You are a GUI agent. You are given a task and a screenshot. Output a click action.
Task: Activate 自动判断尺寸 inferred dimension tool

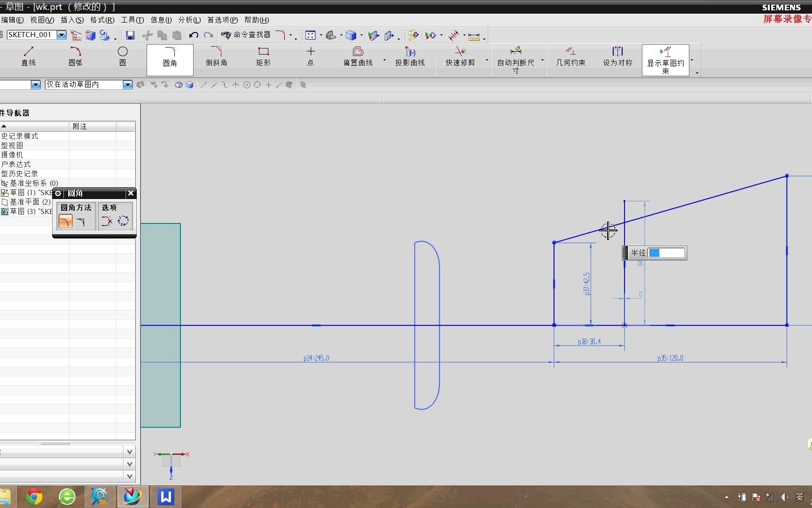tap(515, 60)
